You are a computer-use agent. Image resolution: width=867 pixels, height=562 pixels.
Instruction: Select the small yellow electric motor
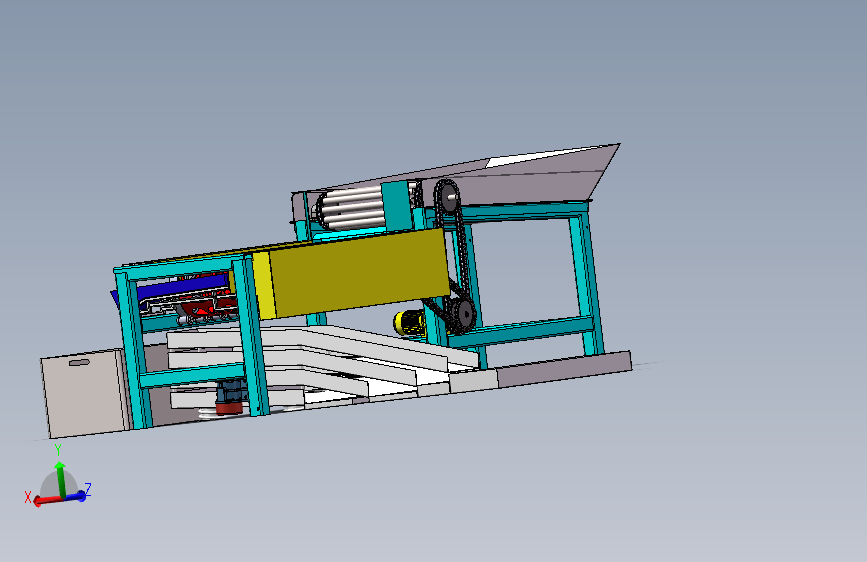point(409,322)
